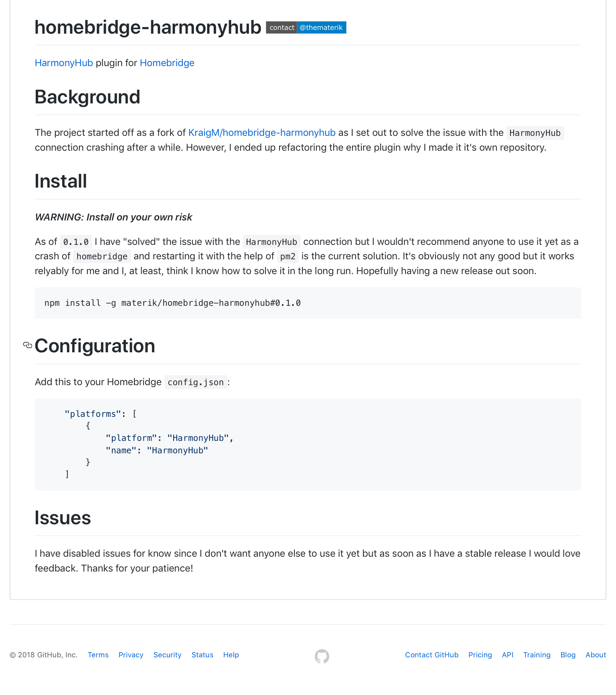616x695 pixels.
Task: Open the contact @thematerik badge
Action: pos(306,28)
